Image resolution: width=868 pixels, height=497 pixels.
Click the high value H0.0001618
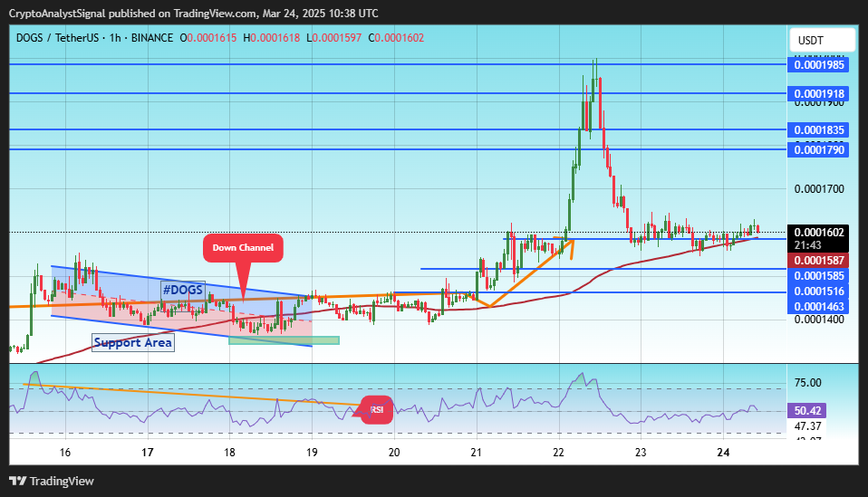[x=271, y=38]
